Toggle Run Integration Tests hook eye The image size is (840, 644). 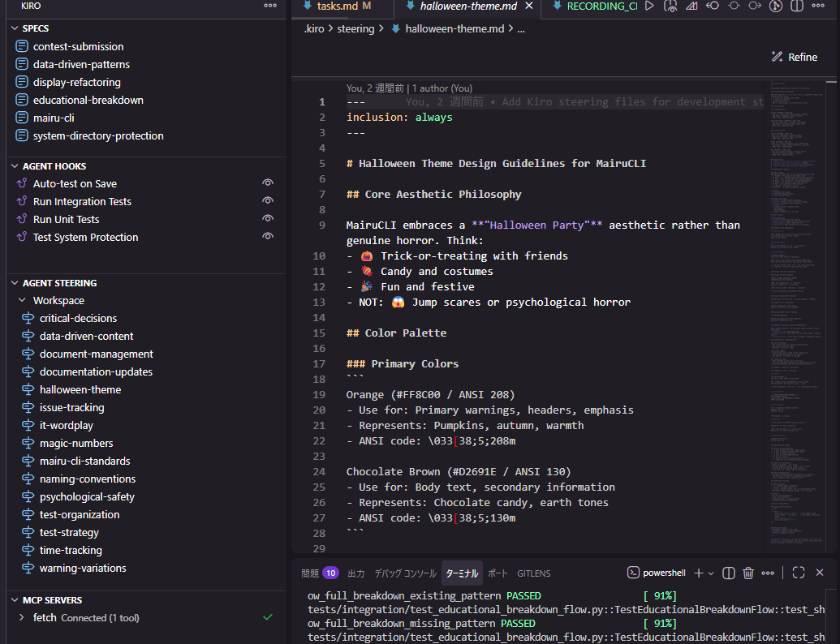[268, 200]
